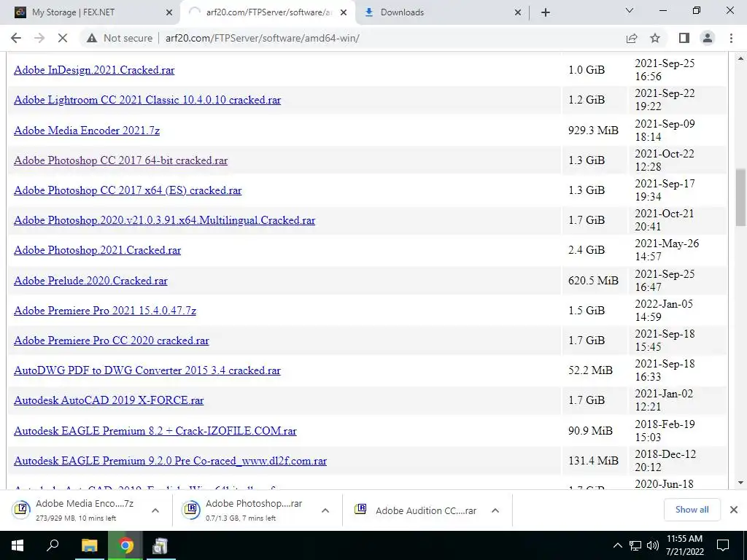This screenshot has height=560, width=747.
Task: Click the scrollbar down arrow
Action: coord(740,483)
